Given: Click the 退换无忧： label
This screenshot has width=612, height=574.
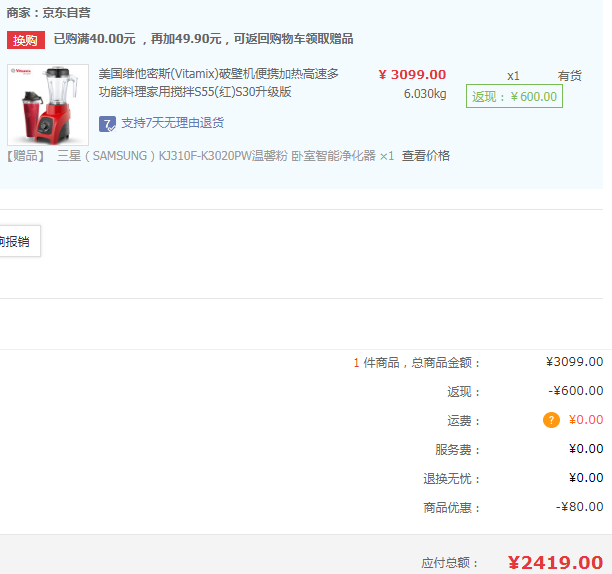Looking at the screenshot, I should click(452, 478).
